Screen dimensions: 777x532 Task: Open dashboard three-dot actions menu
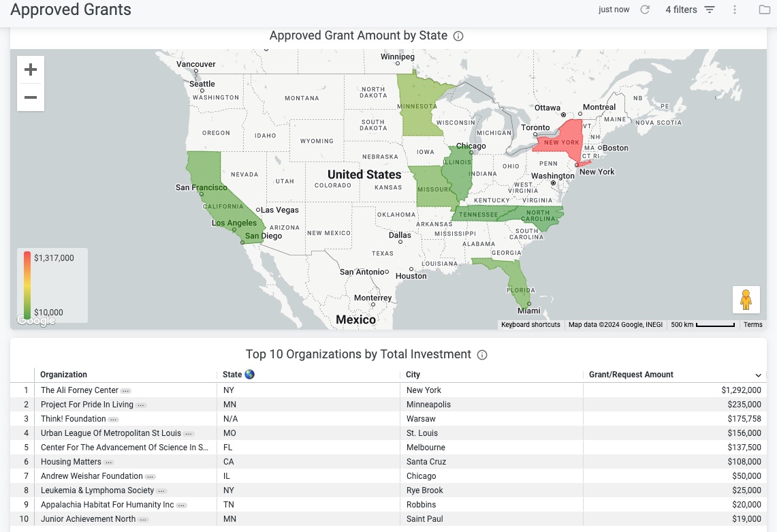[x=734, y=10]
